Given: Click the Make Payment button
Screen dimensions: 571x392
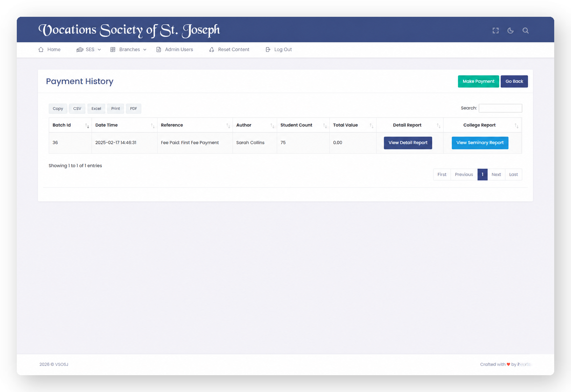Looking at the screenshot, I should 478,82.
